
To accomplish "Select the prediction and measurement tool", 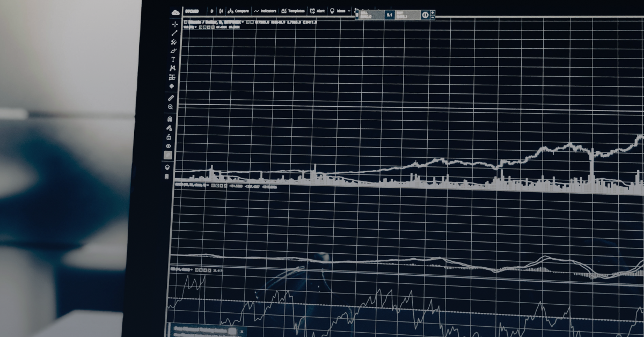I will [172, 77].
